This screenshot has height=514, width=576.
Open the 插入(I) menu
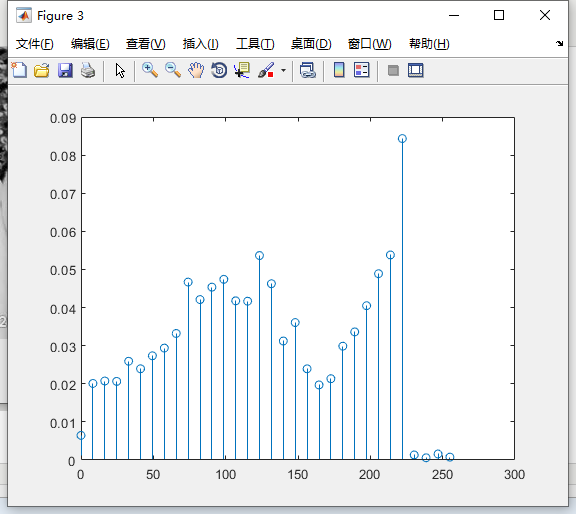201,44
